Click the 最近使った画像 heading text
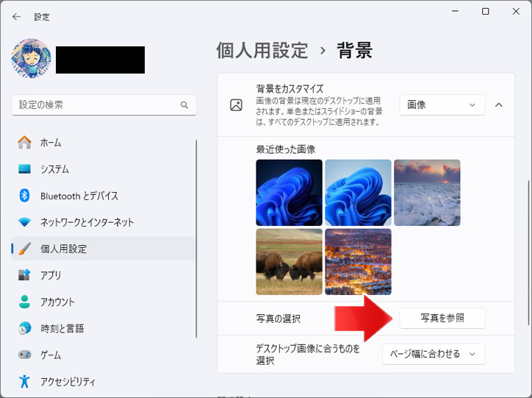Image resolution: width=532 pixels, height=398 pixels. (286, 149)
